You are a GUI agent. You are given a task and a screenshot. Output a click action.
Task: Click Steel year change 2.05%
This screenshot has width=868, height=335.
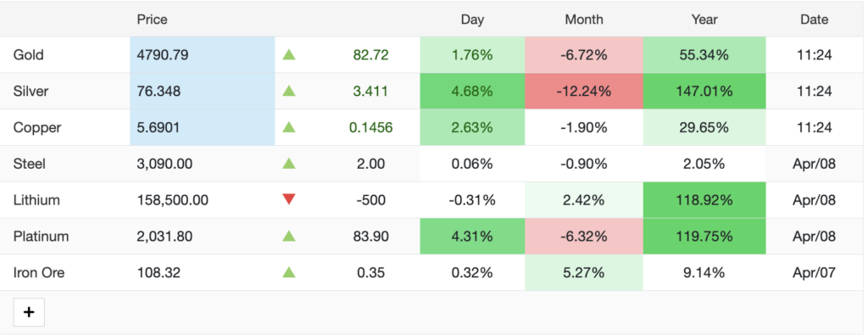click(704, 164)
